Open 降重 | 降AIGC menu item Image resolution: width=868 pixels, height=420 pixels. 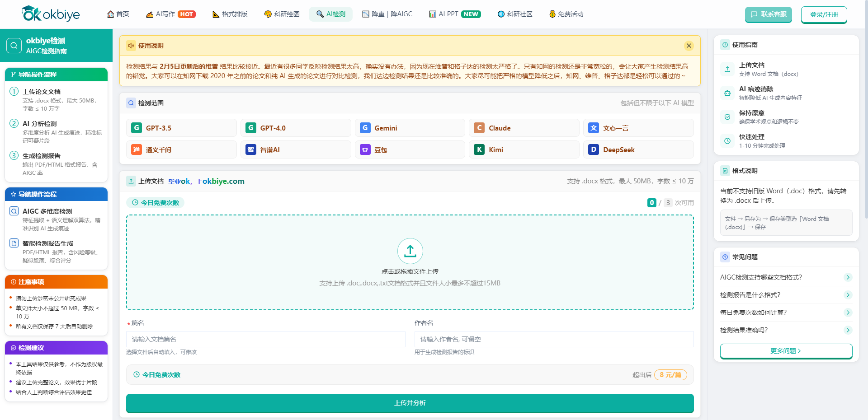click(387, 14)
